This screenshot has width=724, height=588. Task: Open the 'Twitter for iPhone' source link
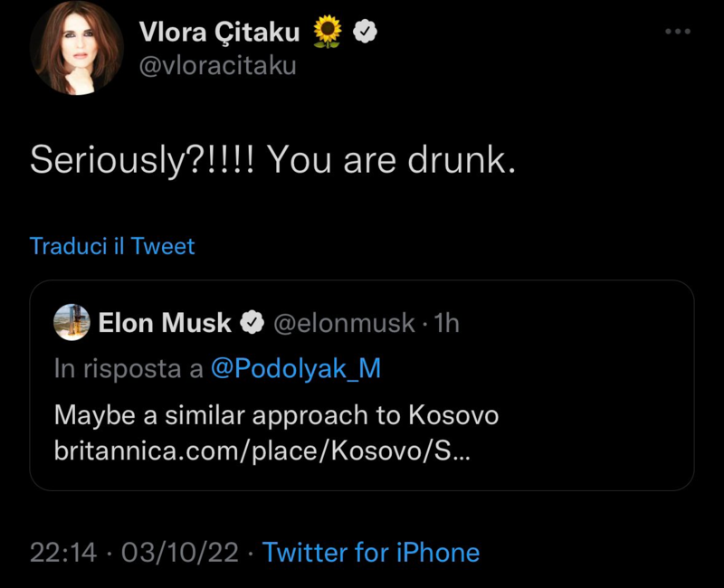[371, 552]
